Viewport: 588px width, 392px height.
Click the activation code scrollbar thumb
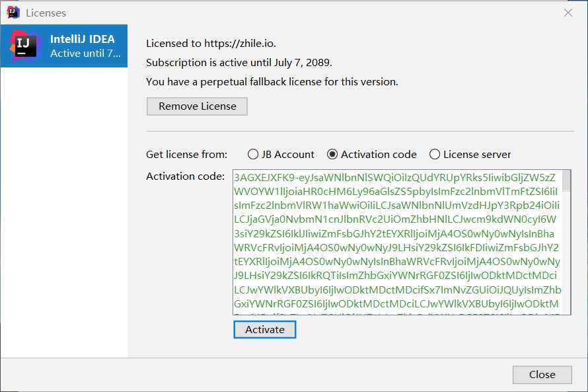[x=566, y=181]
